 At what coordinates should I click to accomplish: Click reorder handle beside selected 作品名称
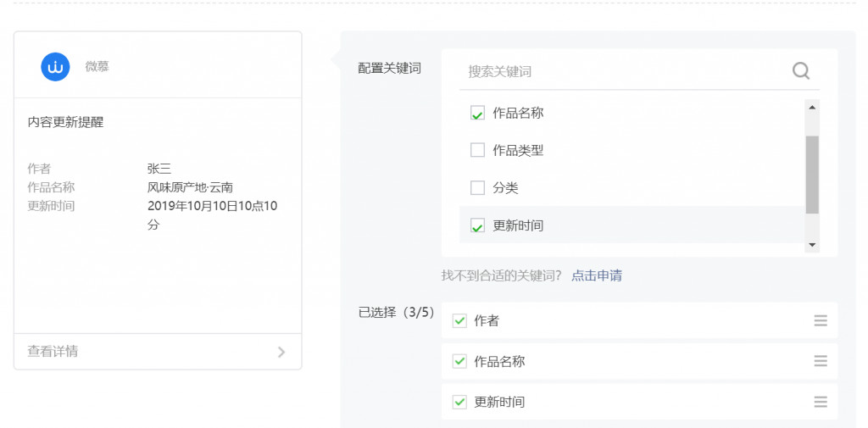(821, 361)
